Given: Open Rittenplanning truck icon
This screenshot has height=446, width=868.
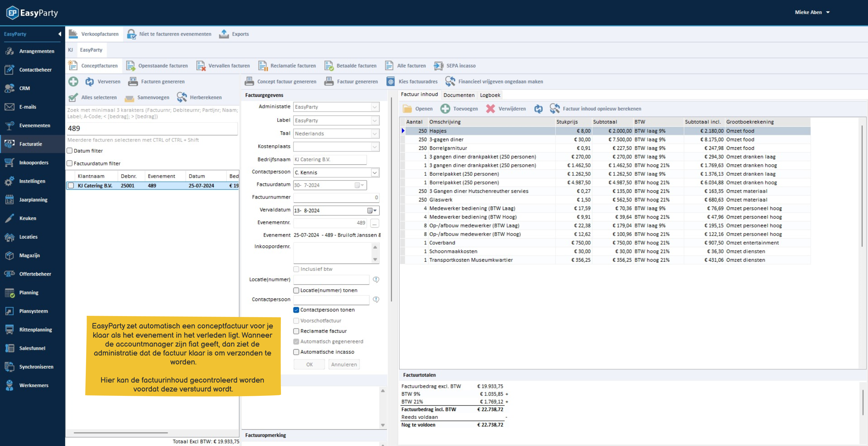Looking at the screenshot, I should 9,329.
